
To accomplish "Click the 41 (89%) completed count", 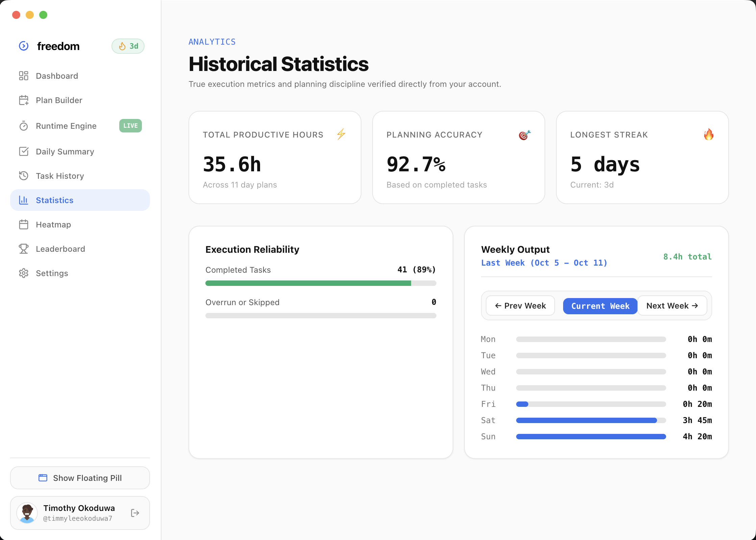I will 417,270.
